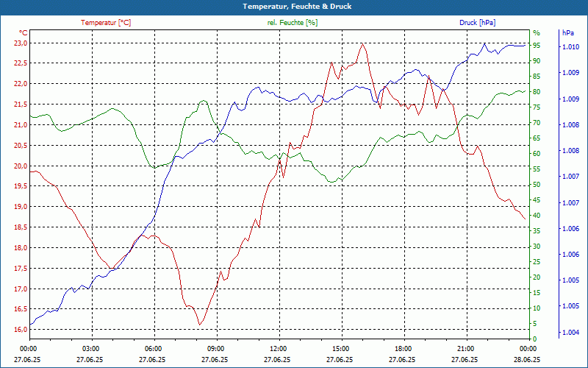Click the '°C' unit label on the temperature axis

point(23,32)
